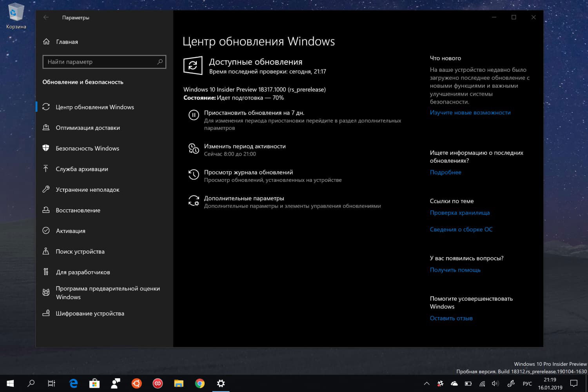Image resolution: width=588 pixels, height=392 pixels.
Task: Follow the Изучите новые возможности link
Action: (x=470, y=113)
